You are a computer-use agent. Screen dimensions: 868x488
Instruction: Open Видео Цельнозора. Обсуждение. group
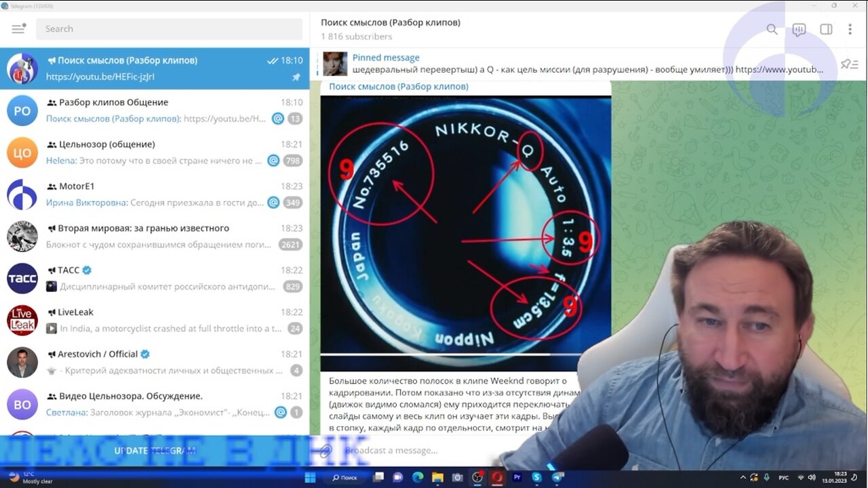tap(155, 405)
